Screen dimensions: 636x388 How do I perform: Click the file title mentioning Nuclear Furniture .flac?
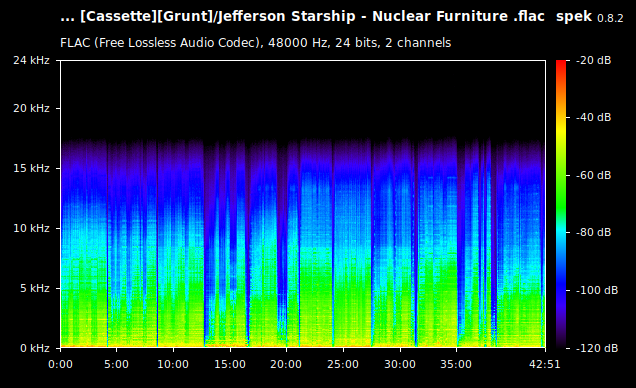pyautogui.click(x=302, y=17)
